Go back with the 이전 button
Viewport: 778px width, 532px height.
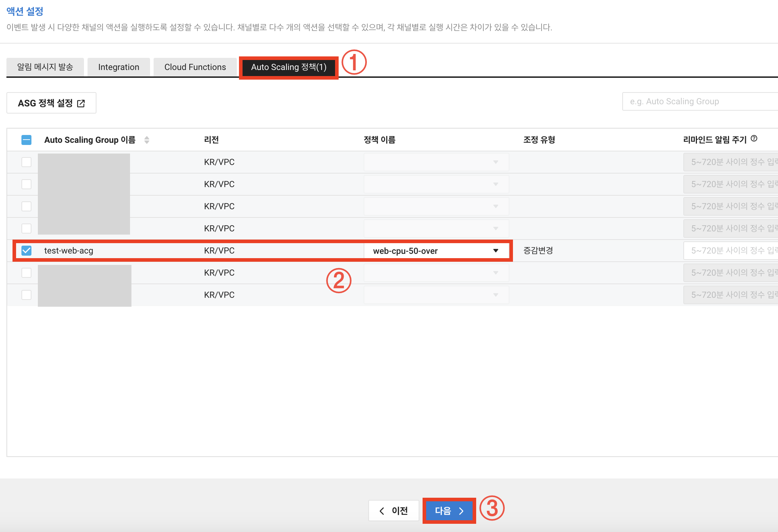[393, 511]
